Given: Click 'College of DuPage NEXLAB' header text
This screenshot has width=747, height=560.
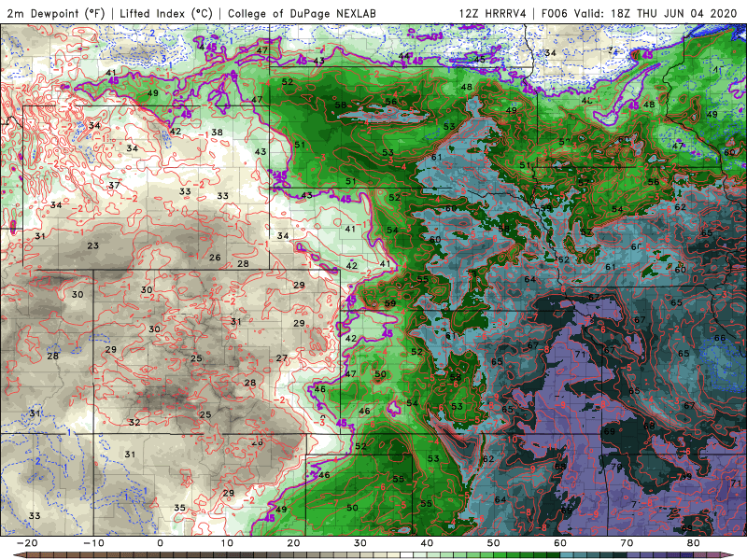Looking at the screenshot, I should 302,13.
